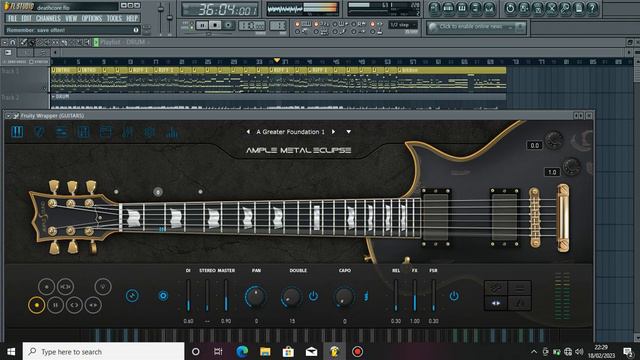Click the highlighted yellow circle articulation button
This screenshot has width=640, height=360.
pos(36,305)
